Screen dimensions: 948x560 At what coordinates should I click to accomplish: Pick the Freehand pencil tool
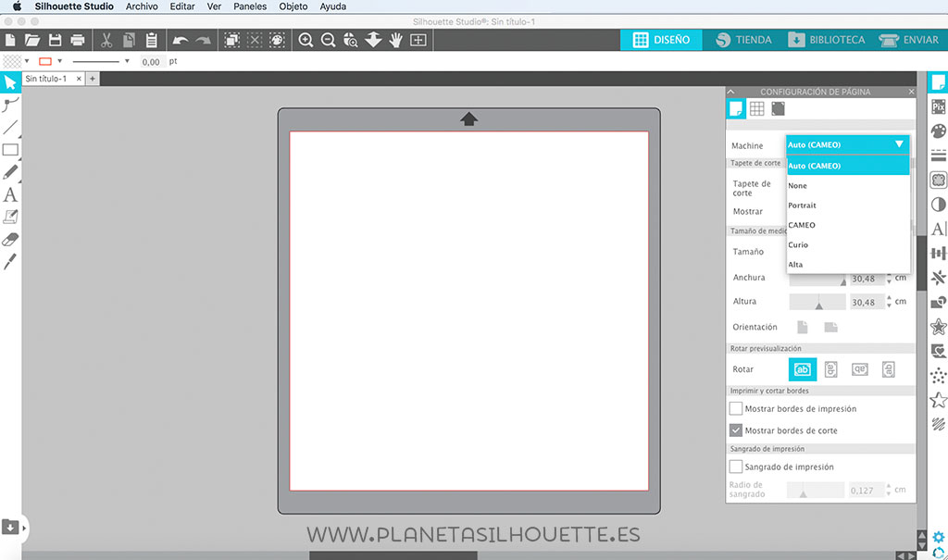[x=10, y=172]
